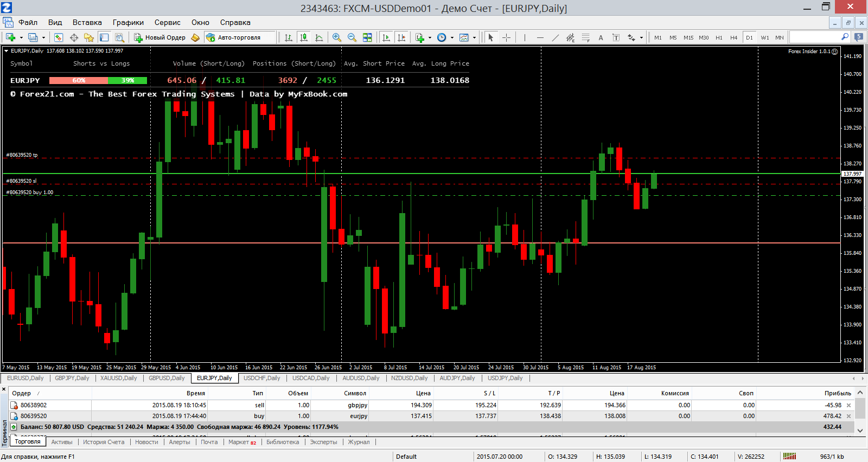
Task: Open chart periods clock icon
Action: [442, 37]
